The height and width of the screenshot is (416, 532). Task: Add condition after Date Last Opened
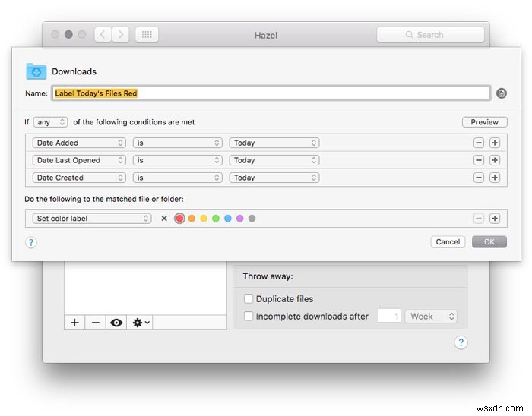pos(495,160)
